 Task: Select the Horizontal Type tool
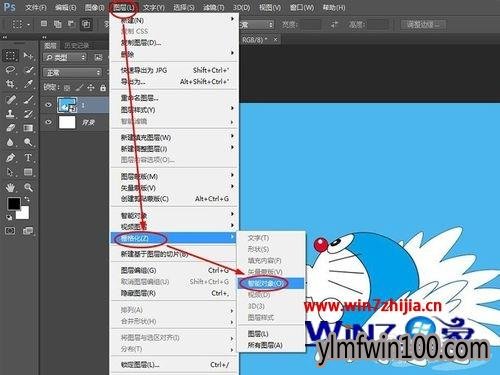[x=28, y=157]
